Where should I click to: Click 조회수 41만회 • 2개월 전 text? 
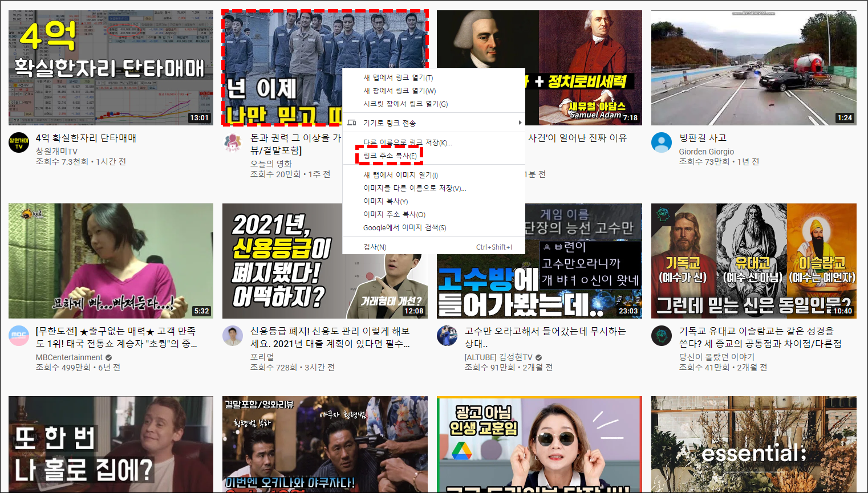click(x=723, y=368)
